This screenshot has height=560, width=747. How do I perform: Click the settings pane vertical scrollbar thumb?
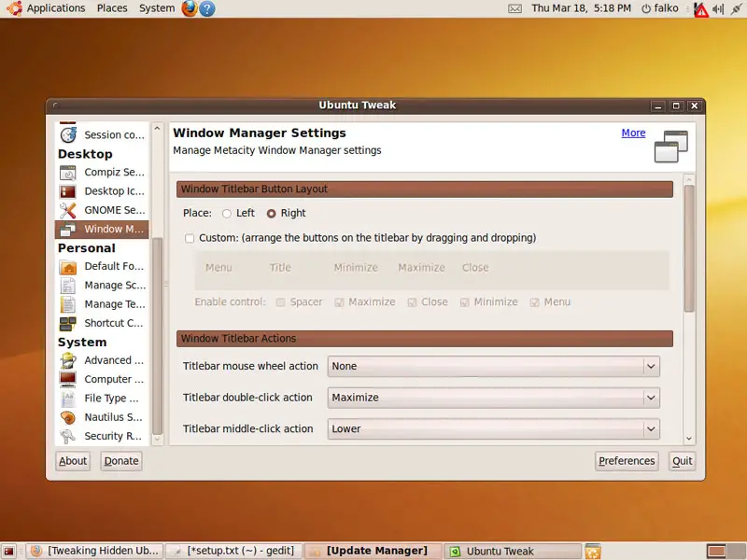689,248
